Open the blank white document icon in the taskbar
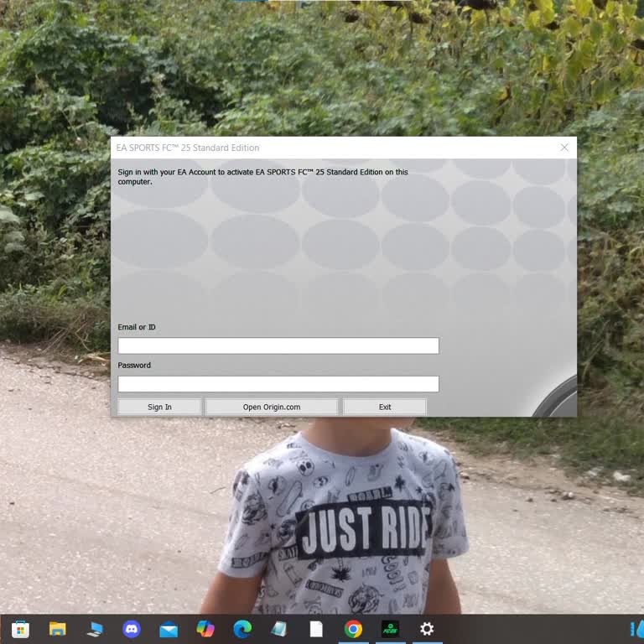Viewport: 644px width, 644px height. click(316, 629)
